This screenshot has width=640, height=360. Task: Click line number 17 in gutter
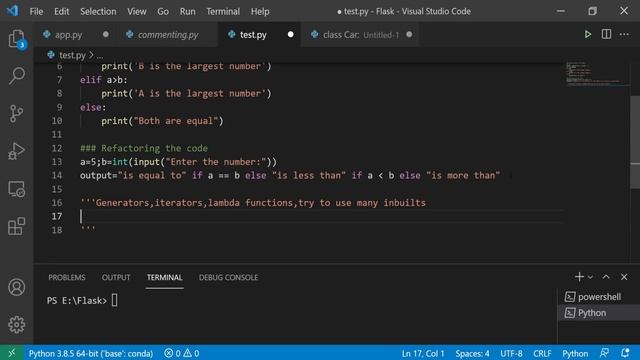coord(57,216)
